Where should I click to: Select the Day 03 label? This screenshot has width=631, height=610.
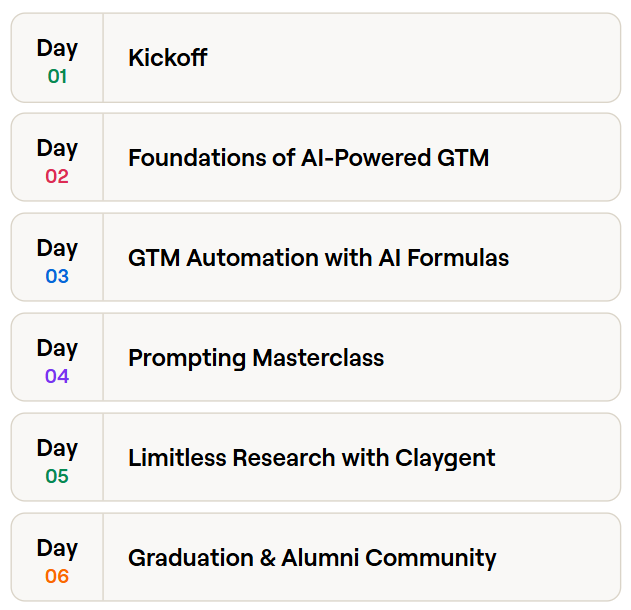(57, 260)
